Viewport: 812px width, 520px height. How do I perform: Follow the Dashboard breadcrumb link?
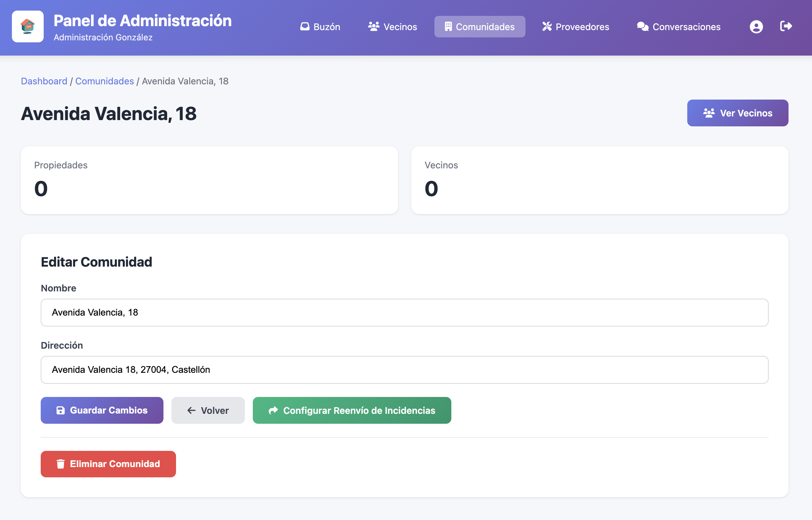click(x=44, y=81)
